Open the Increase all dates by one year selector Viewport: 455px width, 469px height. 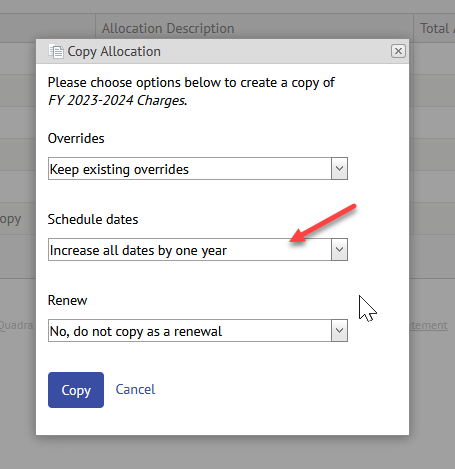(198, 250)
